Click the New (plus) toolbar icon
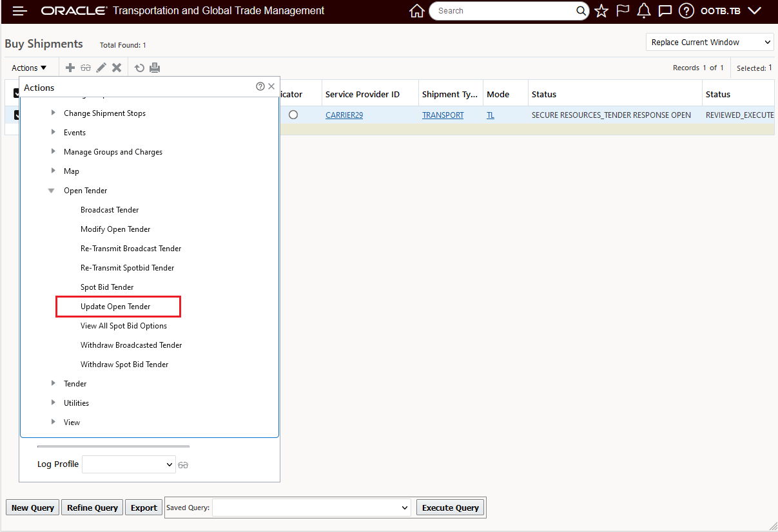Image resolution: width=778 pixels, height=532 pixels. pos(70,68)
